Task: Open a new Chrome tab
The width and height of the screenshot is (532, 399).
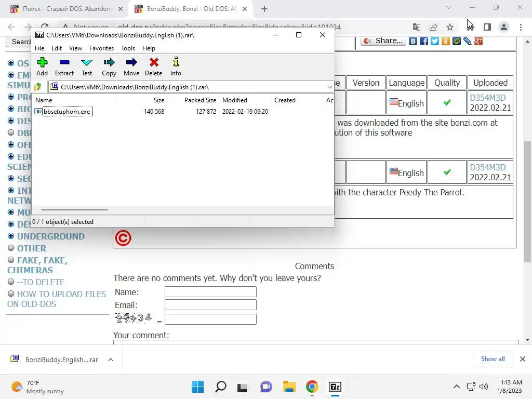Action: pyautogui.click(x=264, y=9)
